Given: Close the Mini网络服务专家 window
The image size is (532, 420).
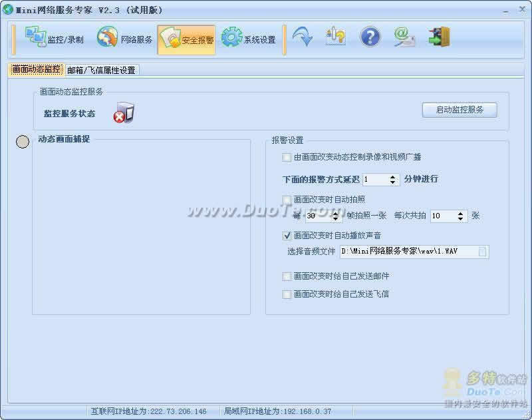Looking at the screenshot, I should (522, 10).
